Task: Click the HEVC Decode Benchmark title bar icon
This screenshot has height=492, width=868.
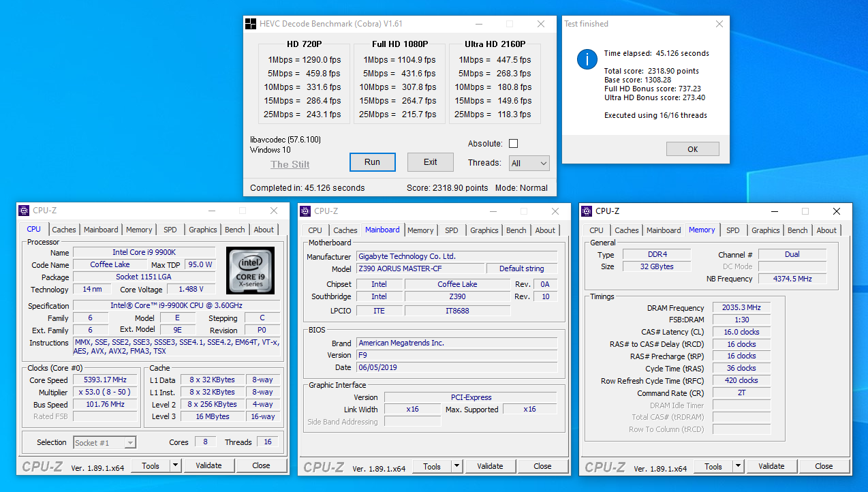Action: [251, 24]
